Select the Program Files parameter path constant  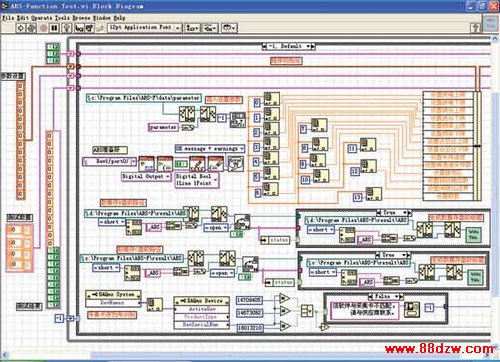click(x=144, y=98)
